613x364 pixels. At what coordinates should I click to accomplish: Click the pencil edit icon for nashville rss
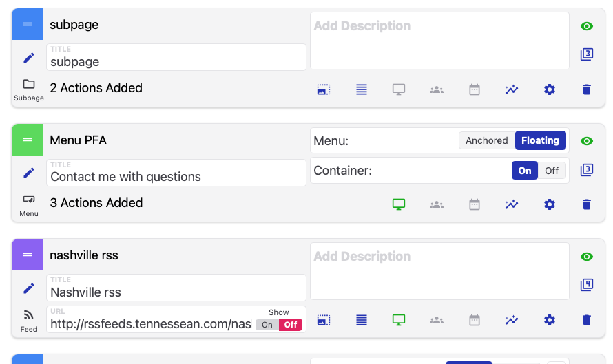click(x=28, y=288)
